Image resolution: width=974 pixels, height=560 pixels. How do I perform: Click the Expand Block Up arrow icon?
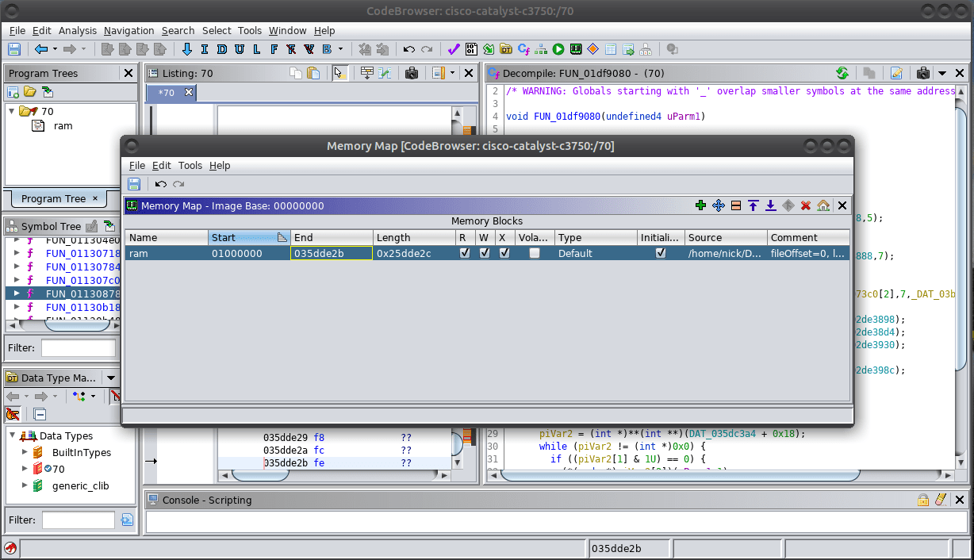pyautogui.click(x=754, y=205)
